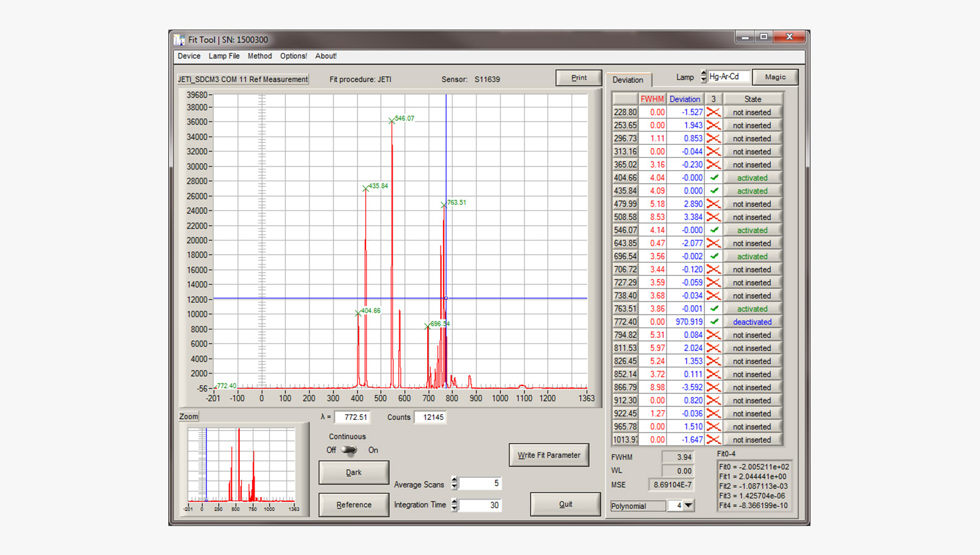Toggle red X icon for line 811.53
The image size is (980, 555).
point(714,348)
